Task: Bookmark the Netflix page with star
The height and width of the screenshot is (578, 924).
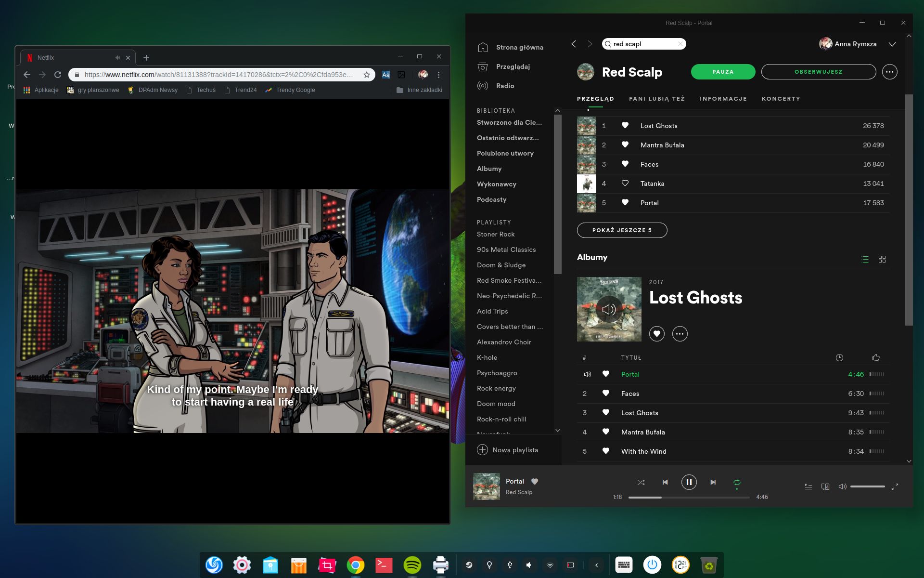Action: click(367, 75)
